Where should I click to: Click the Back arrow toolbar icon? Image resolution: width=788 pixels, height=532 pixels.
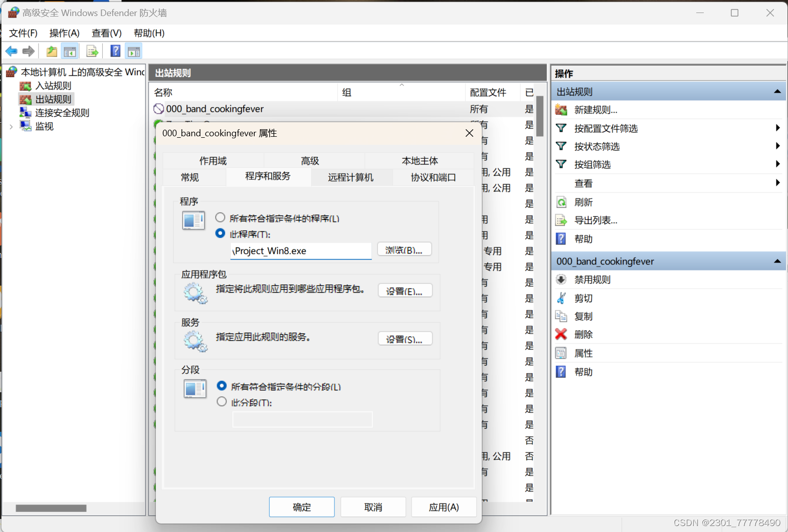[x=11, y=51]
